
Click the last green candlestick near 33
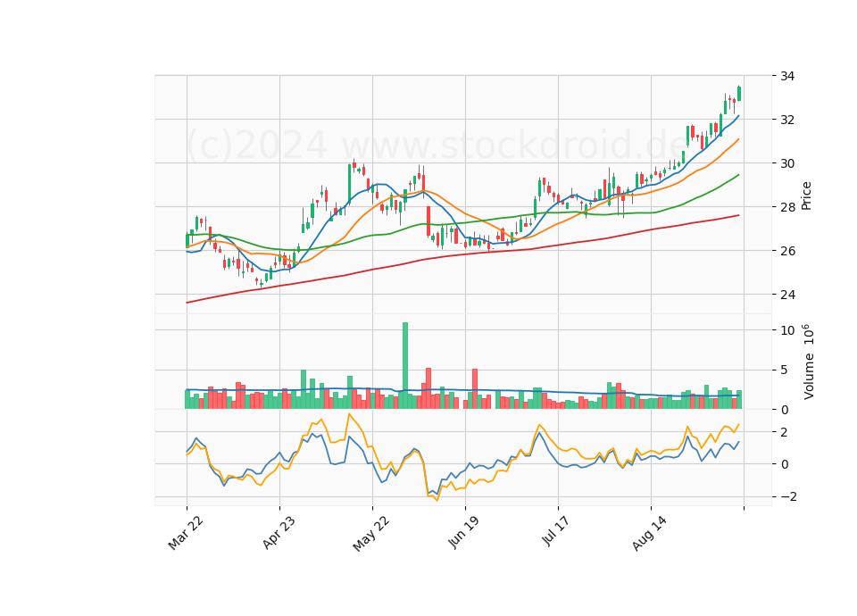pos(739,94)
